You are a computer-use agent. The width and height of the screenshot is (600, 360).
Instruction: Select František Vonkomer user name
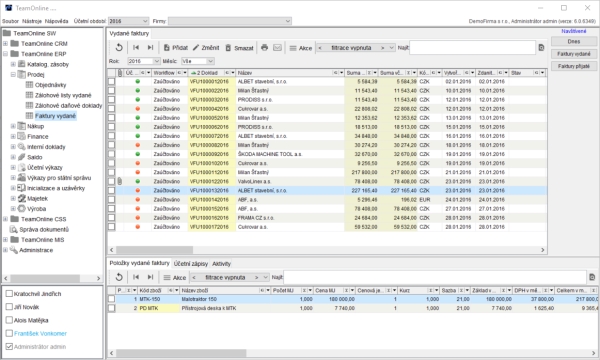pyautogui.click(x=40, y=334)
